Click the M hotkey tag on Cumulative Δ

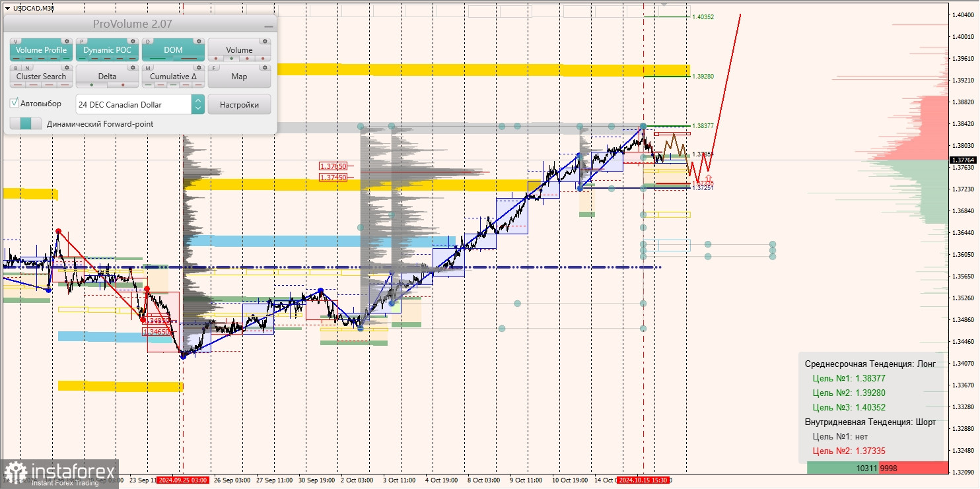[148, 67]
